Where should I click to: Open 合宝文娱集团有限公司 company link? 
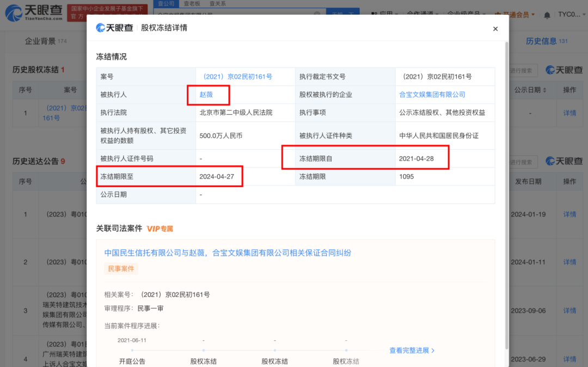click(432, 94)
